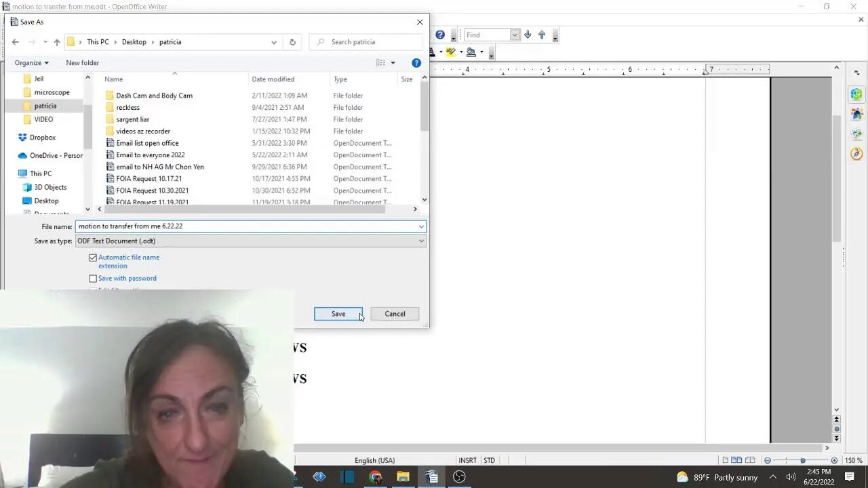Viewport: 868px width, 488px height.
Task: Open status bar language English (USA)
Action: 374,460
